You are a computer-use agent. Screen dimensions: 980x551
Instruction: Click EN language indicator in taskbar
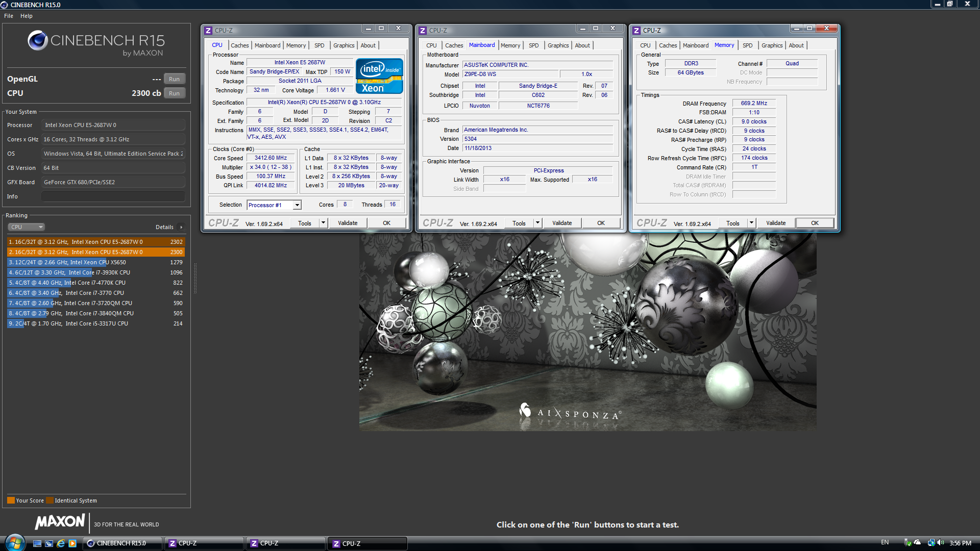[885, 542]
